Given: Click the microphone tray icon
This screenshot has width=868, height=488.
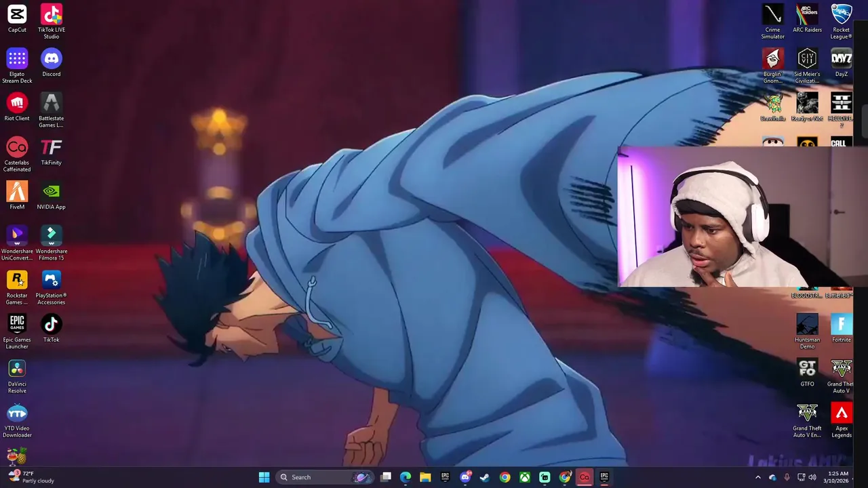Looking at the screenshot, I should [x=787, y=477].
